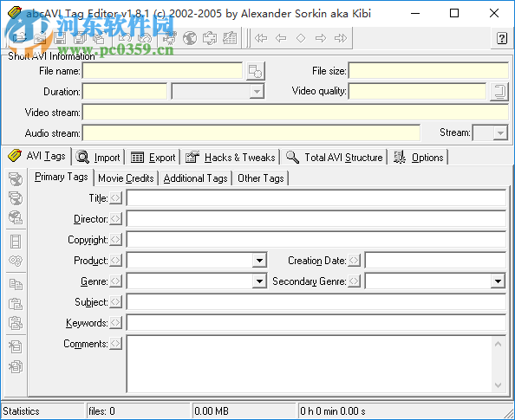Switch to Hacks & Tweaks tab

point(231,158)
